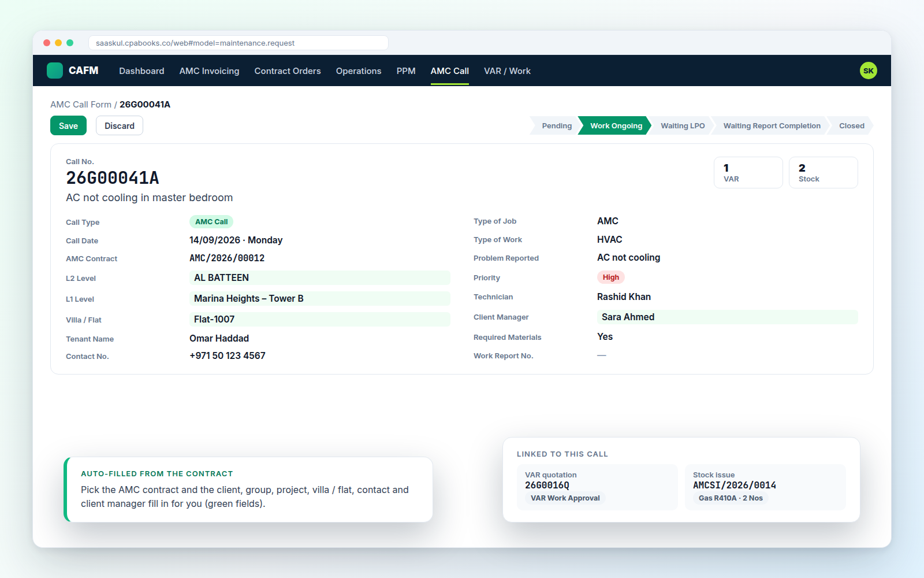Click the High priority badge
This screenshot has width=924, height=578.
click(x=610, y=277)
